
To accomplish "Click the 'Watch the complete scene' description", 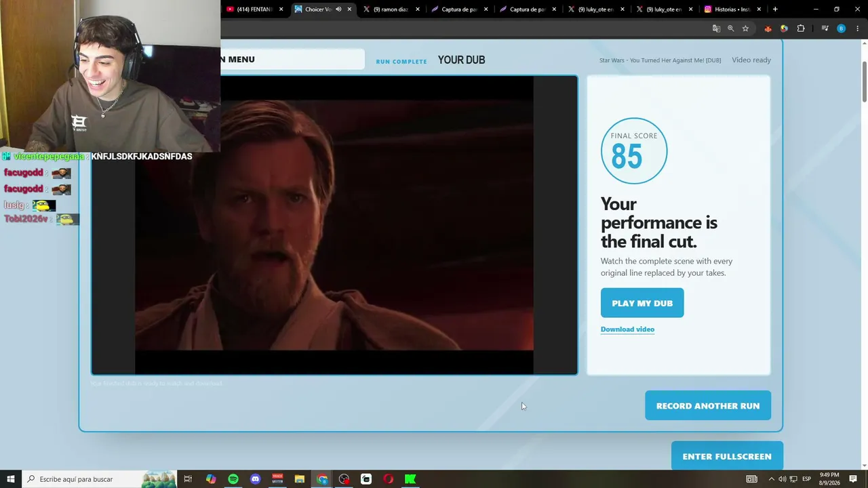I will point(667,267).
